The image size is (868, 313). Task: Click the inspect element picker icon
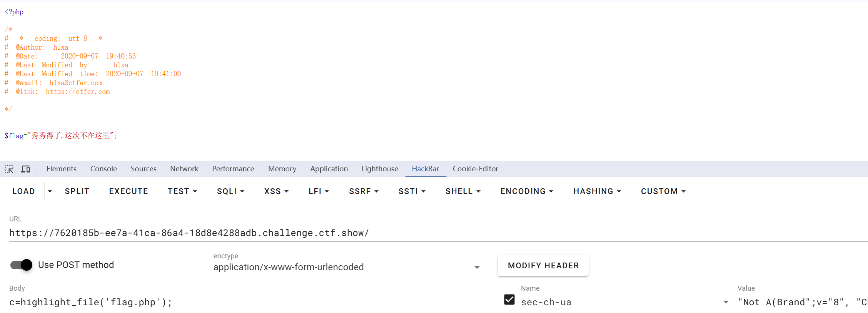point(9,169)
